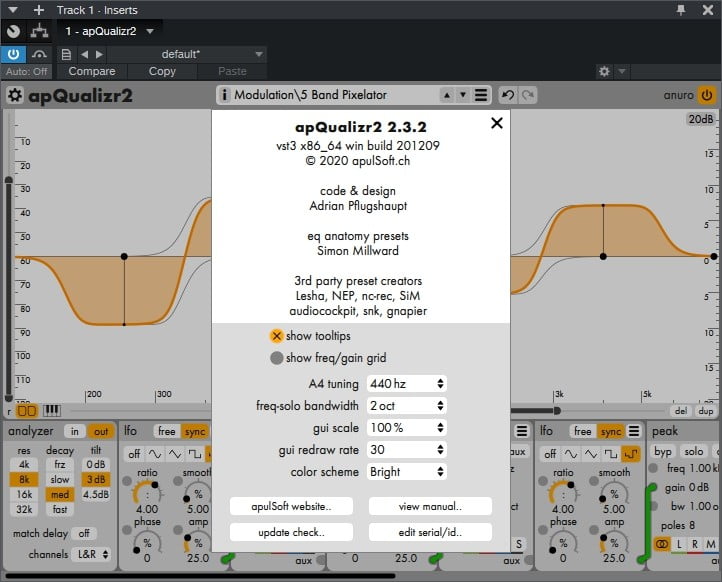Toggle match delay off button
The width and height of the screenshot is (722, 582).
pyautogui.click(x=84, y=533)
